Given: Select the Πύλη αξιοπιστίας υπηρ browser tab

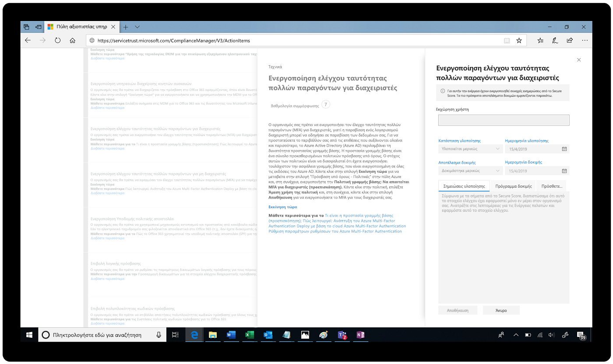Looking at the screenshot, I should (x=81, y=27).
